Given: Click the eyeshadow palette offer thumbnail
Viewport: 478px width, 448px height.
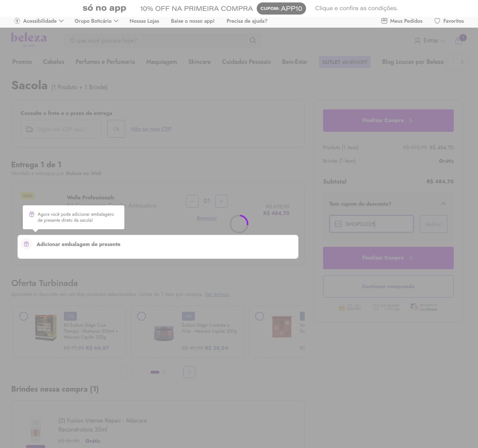Looking at the screenshot, I should [282, 327].
